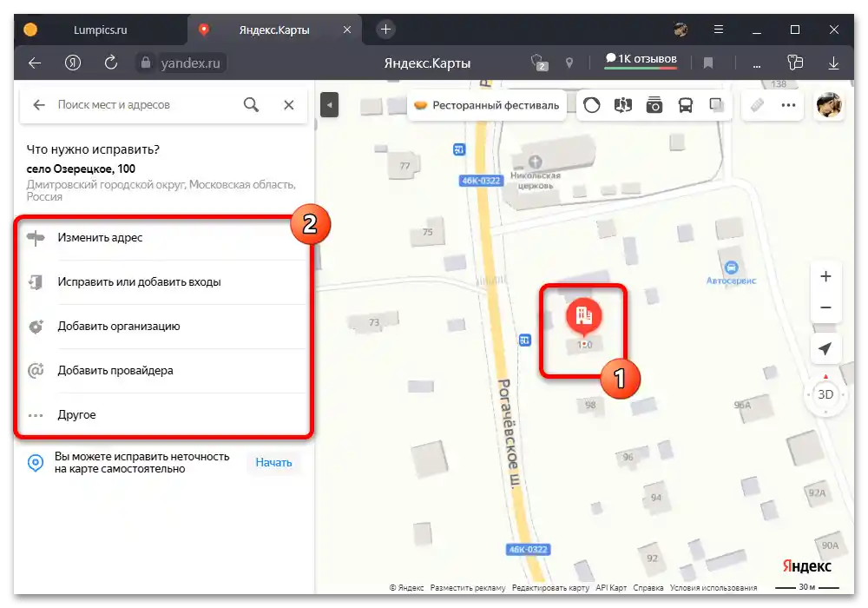Click the house number 98 label

pos(590,405)
